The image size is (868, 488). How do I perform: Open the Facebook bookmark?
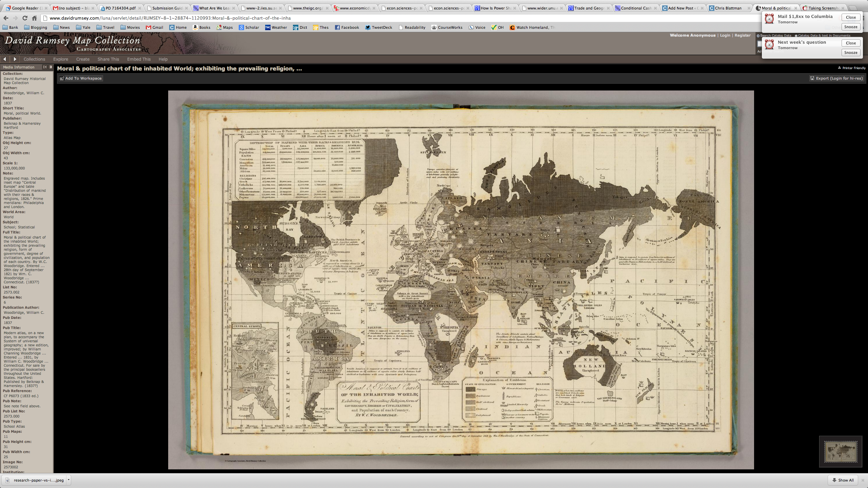pyautogui.click(x=347, y=27)
